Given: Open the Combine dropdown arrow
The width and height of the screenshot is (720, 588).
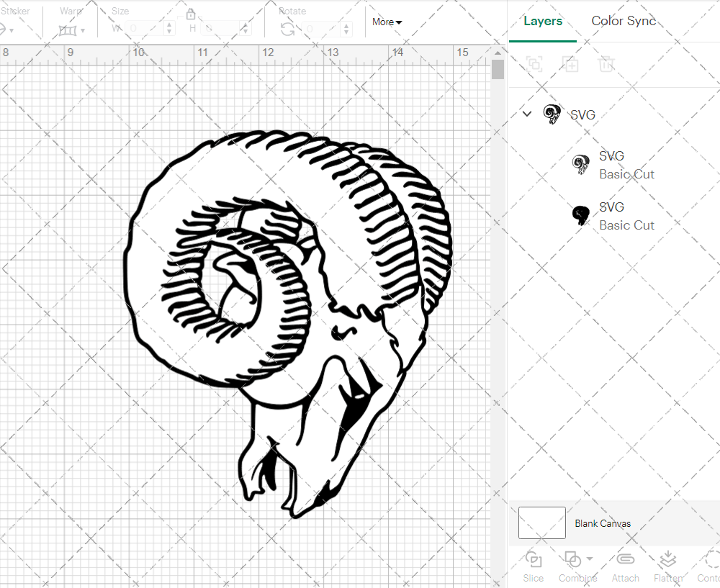Looking at the screenshot, I should pos(590,559).
